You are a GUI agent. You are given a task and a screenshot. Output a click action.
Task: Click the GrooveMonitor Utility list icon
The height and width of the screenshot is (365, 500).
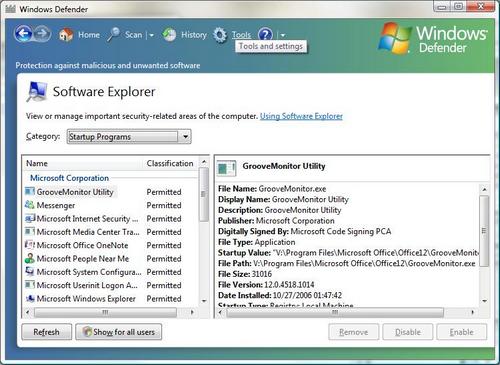(30, 192)
